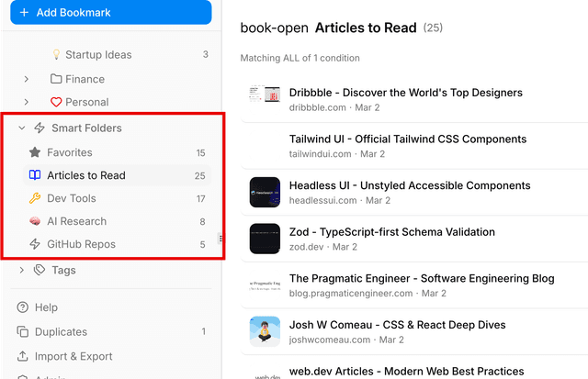Expand the Tags section chevron
588x379 pixels.
pyautogui.click(x=22, y=270)
